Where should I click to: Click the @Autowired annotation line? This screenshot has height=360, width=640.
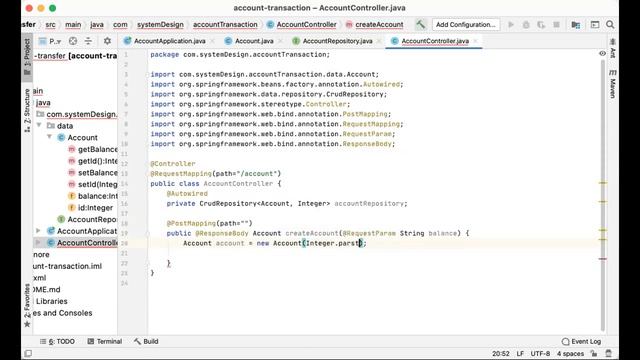coord(187,193)
